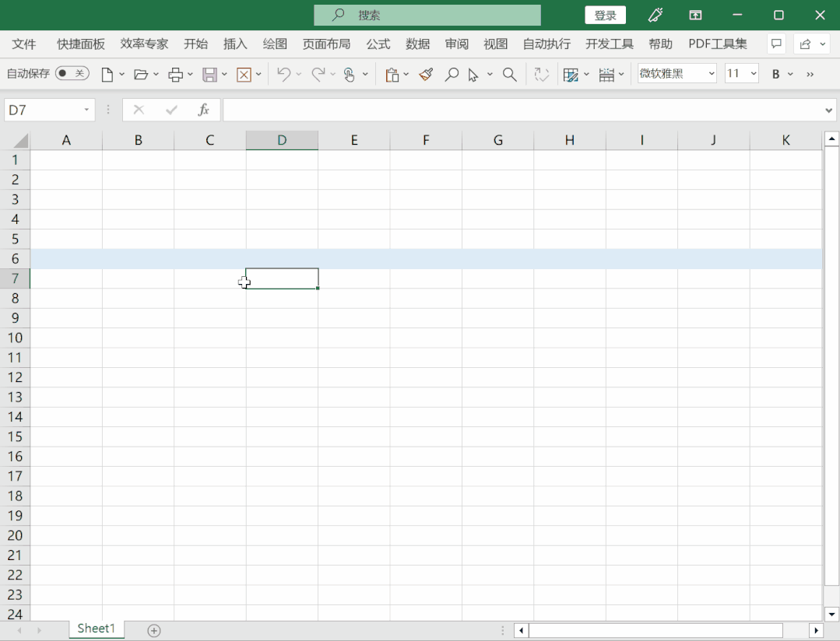This screenshot has height=641, width=840.
Task: Open the 文件 menu
Action: (24, 44)
